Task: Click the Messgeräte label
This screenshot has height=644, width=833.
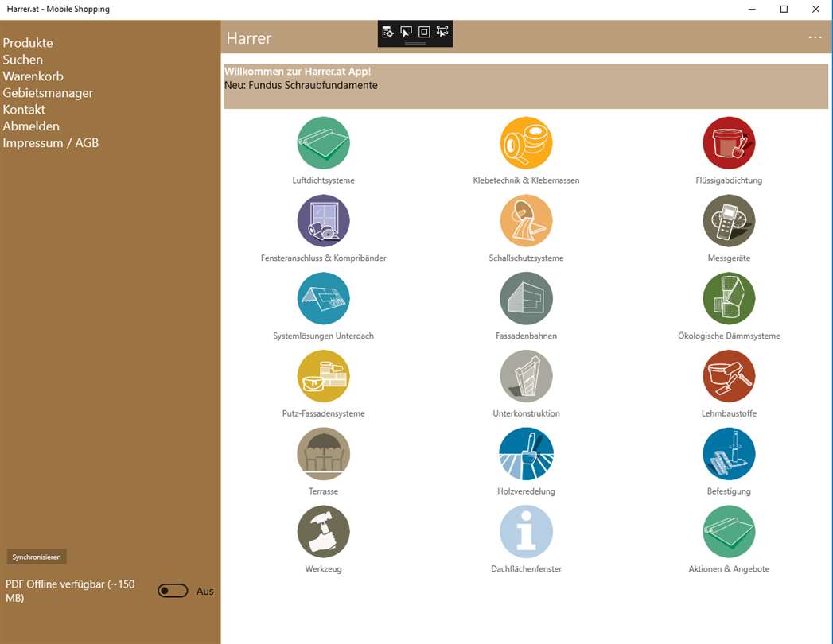Action: (x=729, y=258)
